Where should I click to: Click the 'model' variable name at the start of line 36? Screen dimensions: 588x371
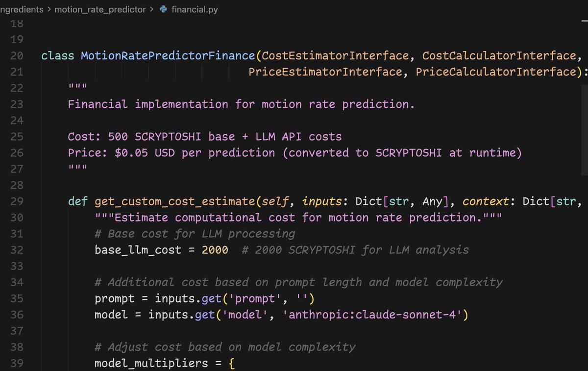click(111, 315)
